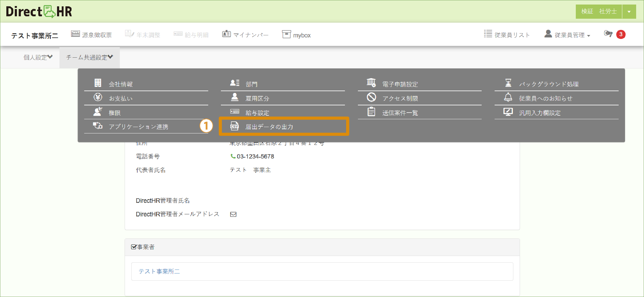The height and width of the screenshot is (297, 644).
Task: Click the phone number 03-1234-5678
Action: point(255,156)
